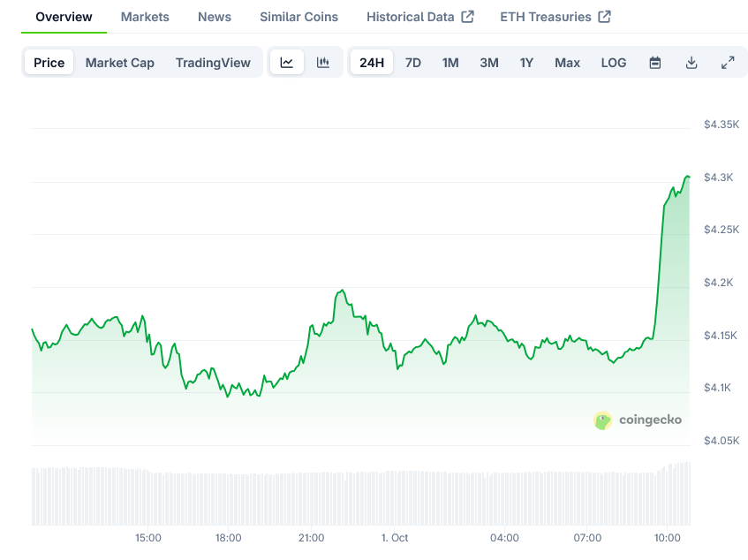Viewport: 748px width, 560px height.
Task: Select the line chart icon
Action: pos(286,62)
